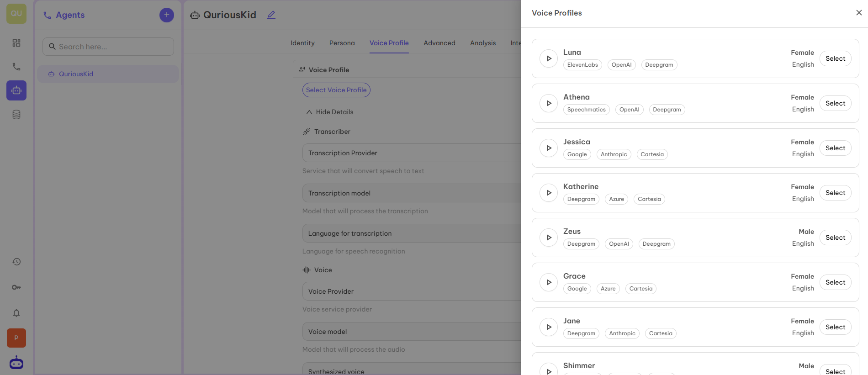Open the Transcription Provider dropdown

(x=411, y=153)
